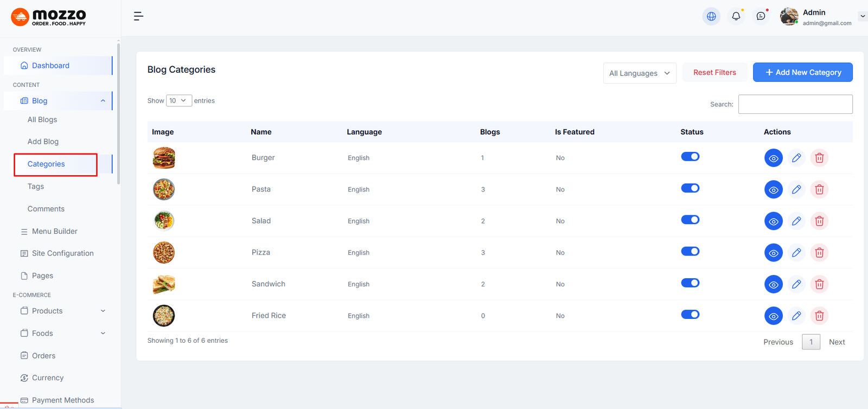868x409 pixels.
Task: Edit the Fried Rice category pencil icon
Action: tap(796, 316)
